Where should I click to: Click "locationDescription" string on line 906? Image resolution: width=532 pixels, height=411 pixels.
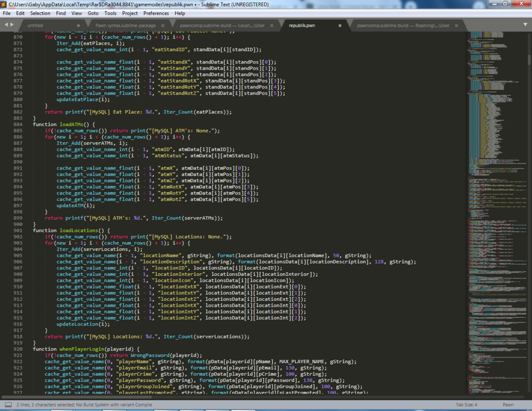pos(171,261)
